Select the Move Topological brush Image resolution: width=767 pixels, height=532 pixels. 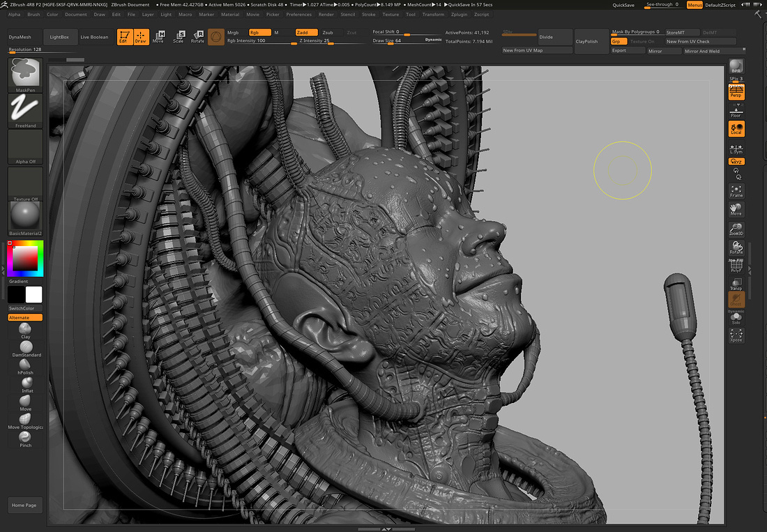click(25, 421)
